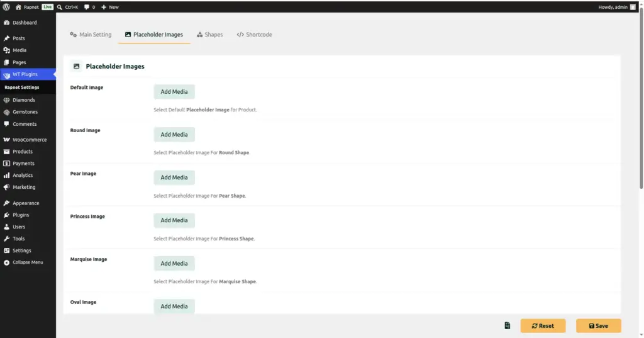Click the Products box icon
The image size is (644, 338).
pos(6,152)
